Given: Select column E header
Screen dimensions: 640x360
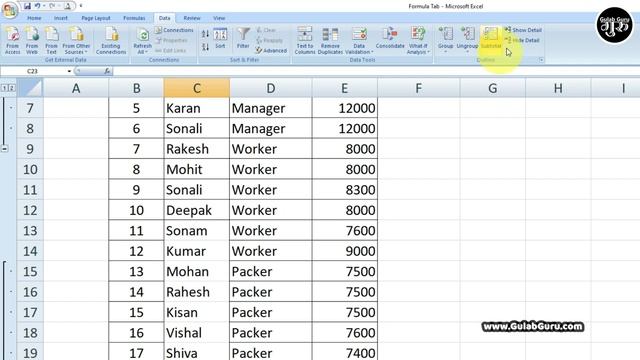Looking at the screenshot, I should pos(344,88).
